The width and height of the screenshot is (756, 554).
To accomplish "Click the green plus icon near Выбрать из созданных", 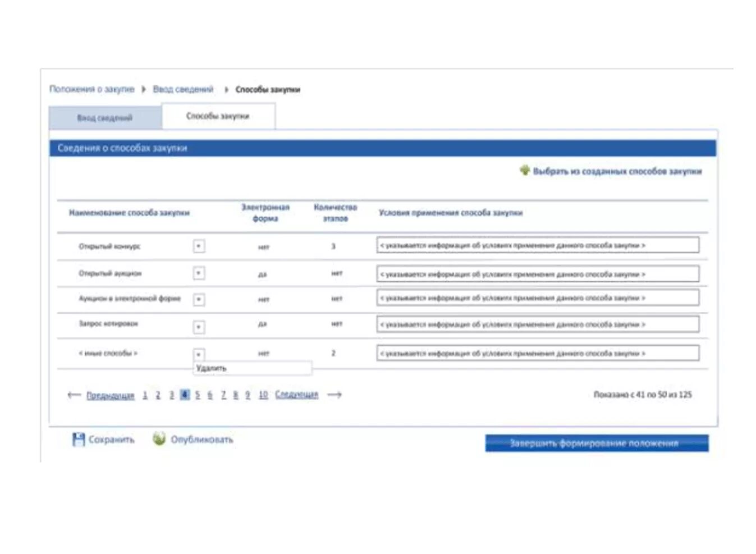I will [x=525, y=170].
